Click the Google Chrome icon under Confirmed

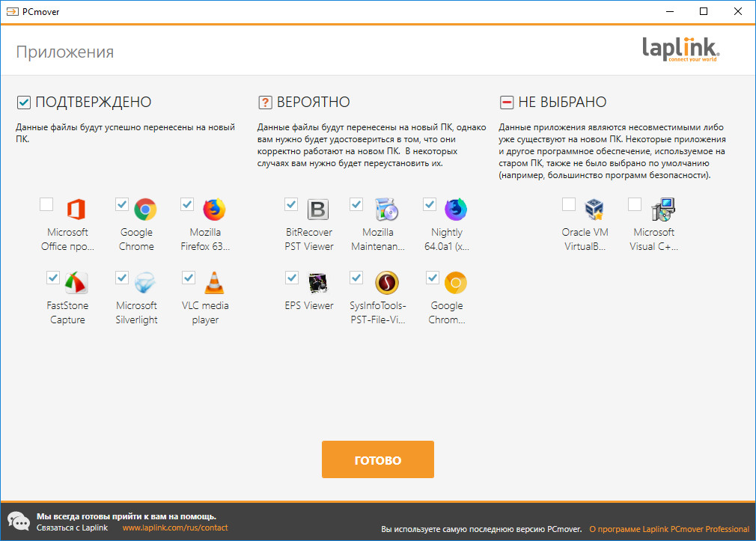145,210
